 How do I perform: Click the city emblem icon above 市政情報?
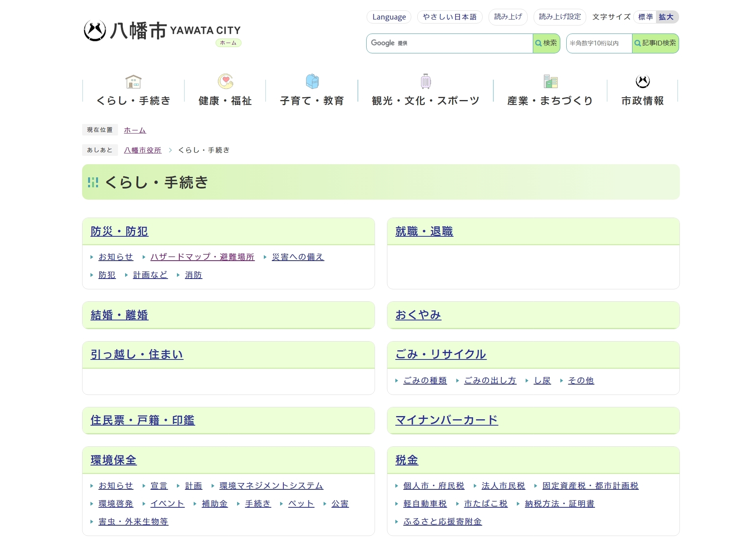(x=642, y=81)
